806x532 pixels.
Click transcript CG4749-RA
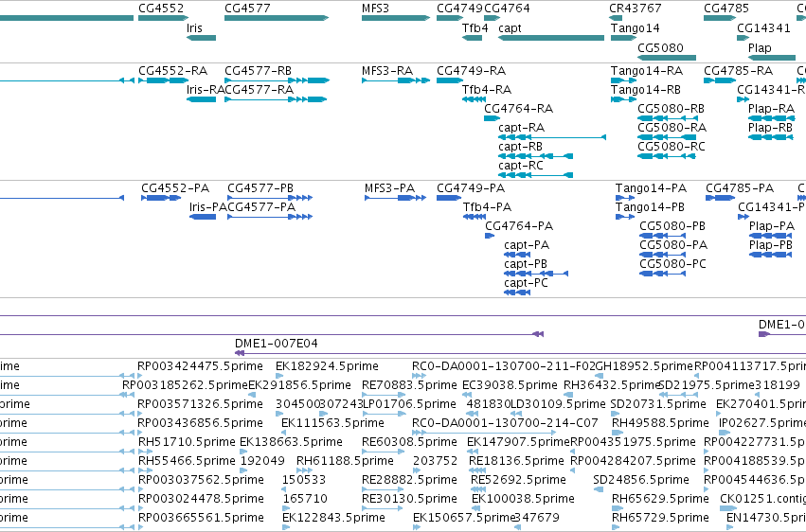pyautogui.click(x=450, y=80)
